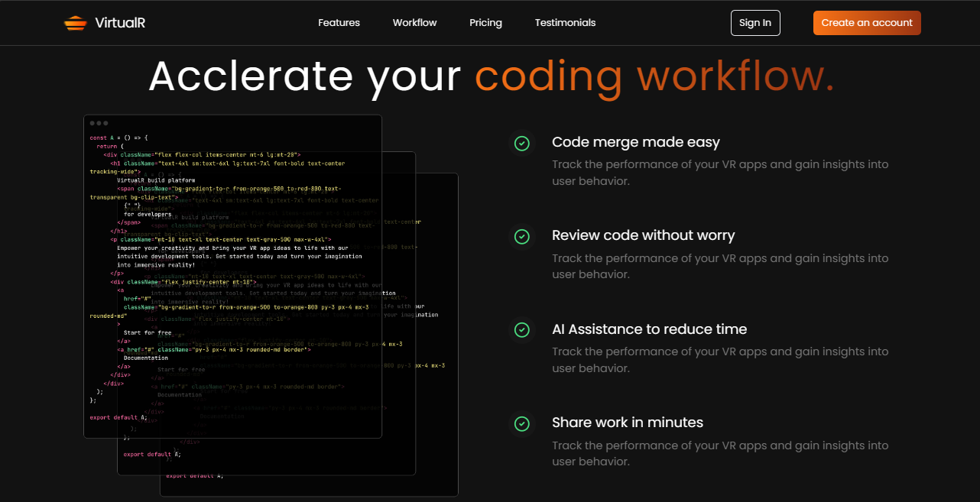Click the check icon beside Code merge made easy

(521, 143)
